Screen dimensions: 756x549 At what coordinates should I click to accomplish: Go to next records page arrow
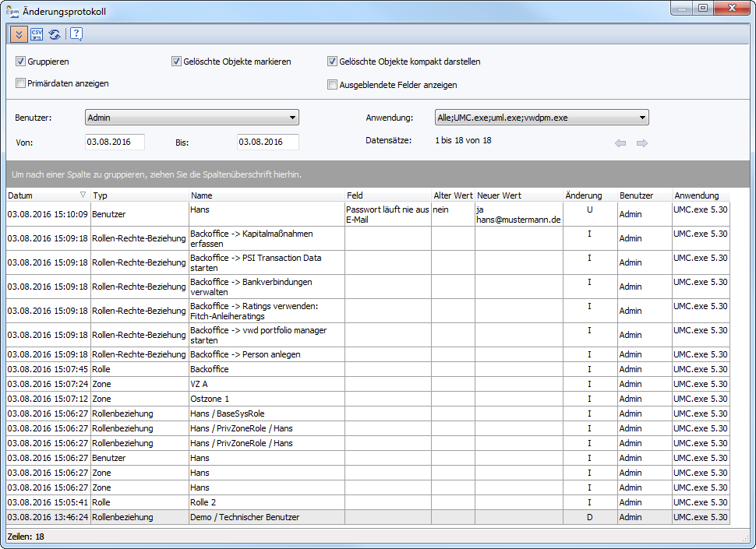click(642, 143)
